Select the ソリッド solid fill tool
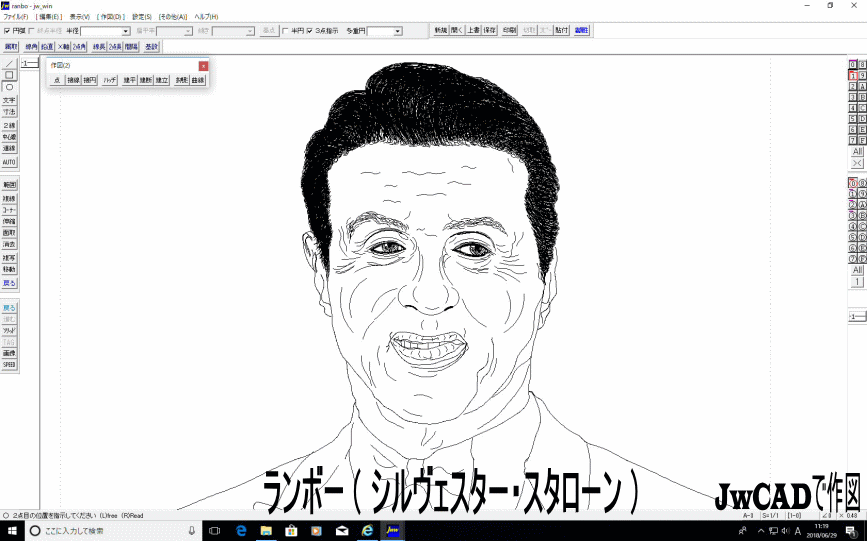867x553 pixels. [x=9, y=331]
